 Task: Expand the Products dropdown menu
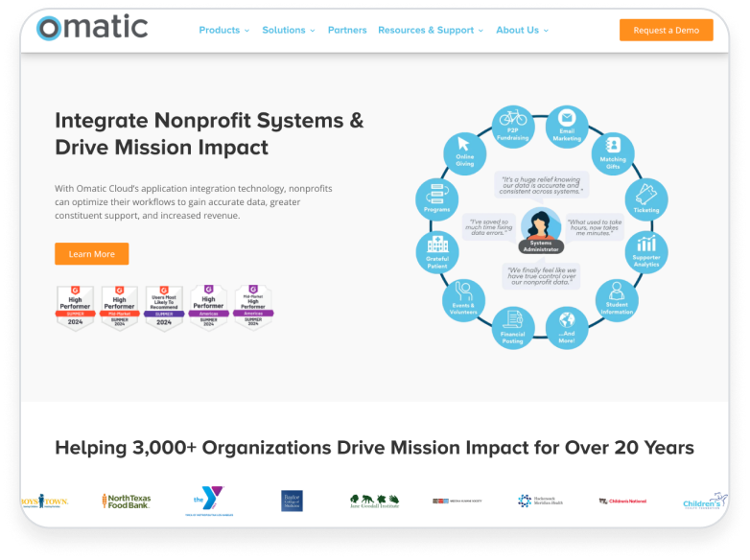[224, 30]
